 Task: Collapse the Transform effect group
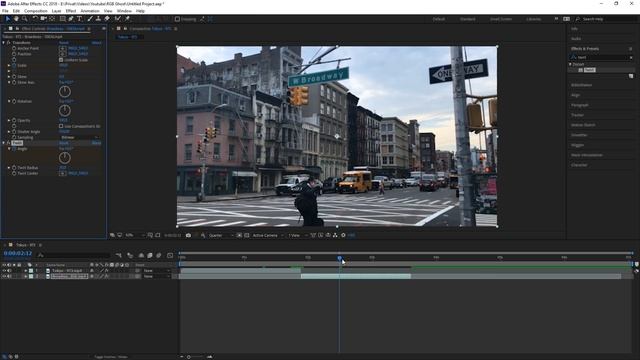point(4,42)
